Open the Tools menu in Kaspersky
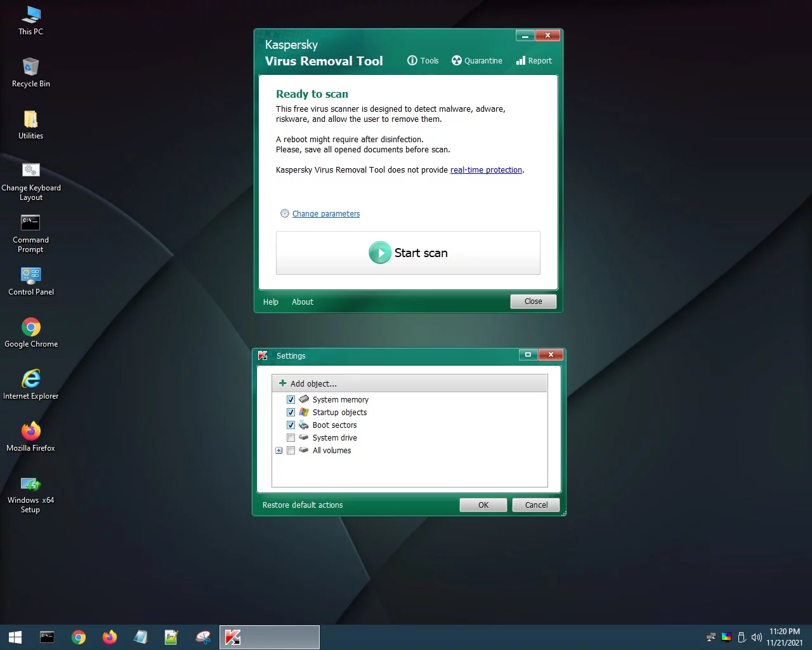The width and height of the screenshot is (812, 650). 422,61
